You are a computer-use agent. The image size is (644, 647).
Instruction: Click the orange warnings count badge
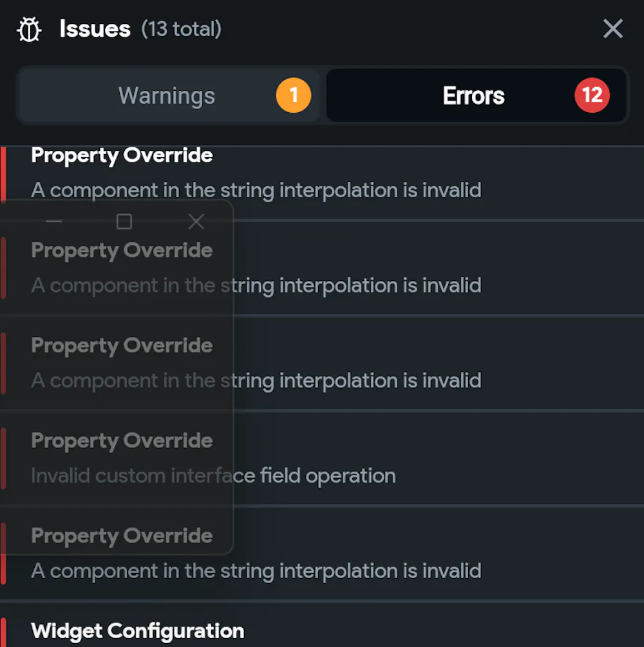pyautogui.click(x=293, y=96)
